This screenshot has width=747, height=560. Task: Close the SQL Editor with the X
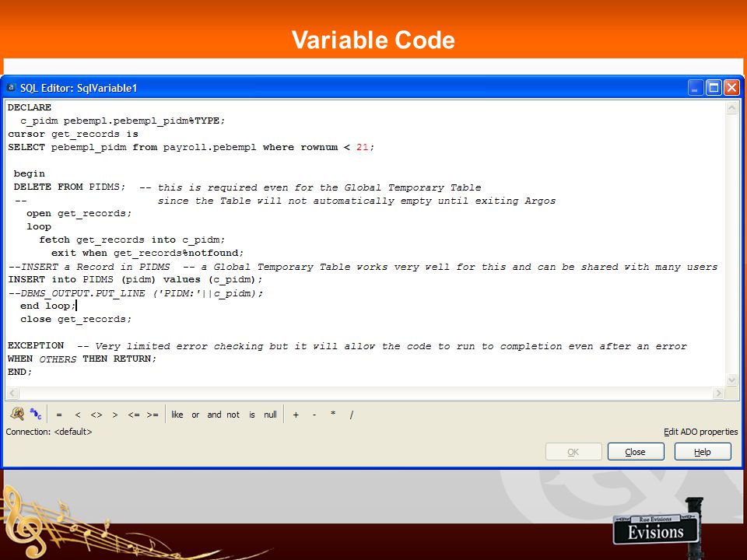(731, 88)
